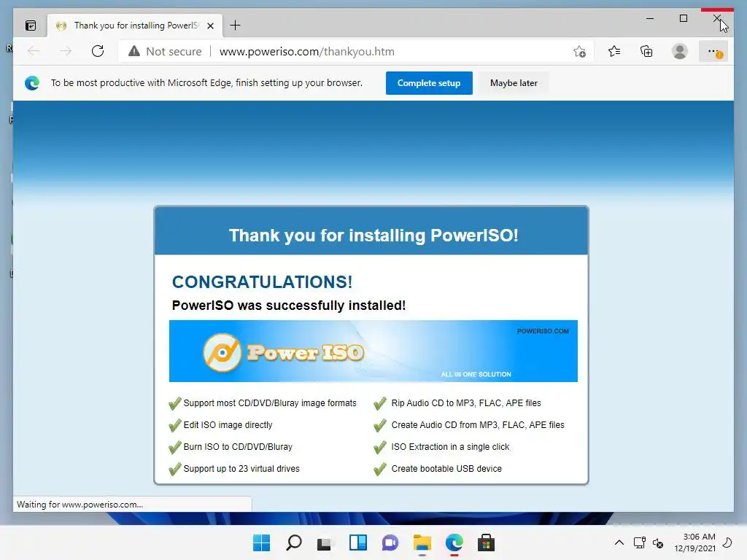Image resolution: width=747 pixels, height=560 pixels.
Task: Click 'Edit ISO image directly' text
Action: [x=228, y=425]
